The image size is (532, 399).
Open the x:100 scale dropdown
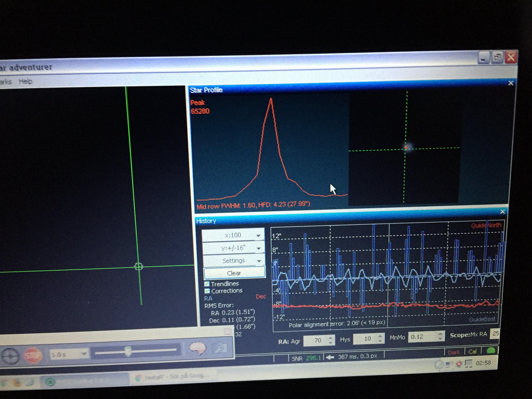233,235
